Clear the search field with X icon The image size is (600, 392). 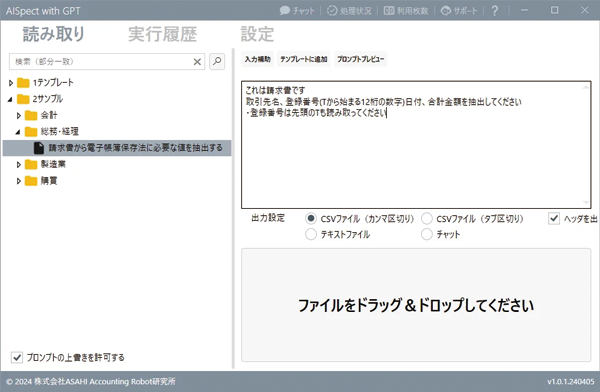pyautogui.click(x=197, y=62)
